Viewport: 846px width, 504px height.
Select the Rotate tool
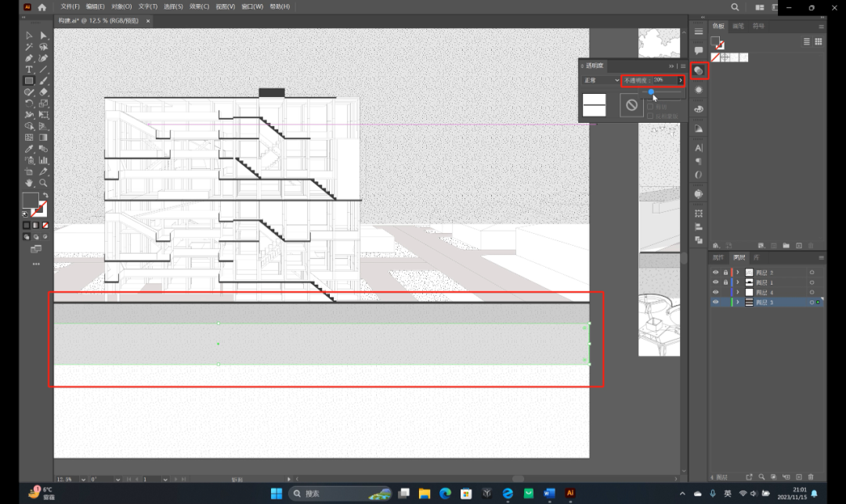[29, 103]
